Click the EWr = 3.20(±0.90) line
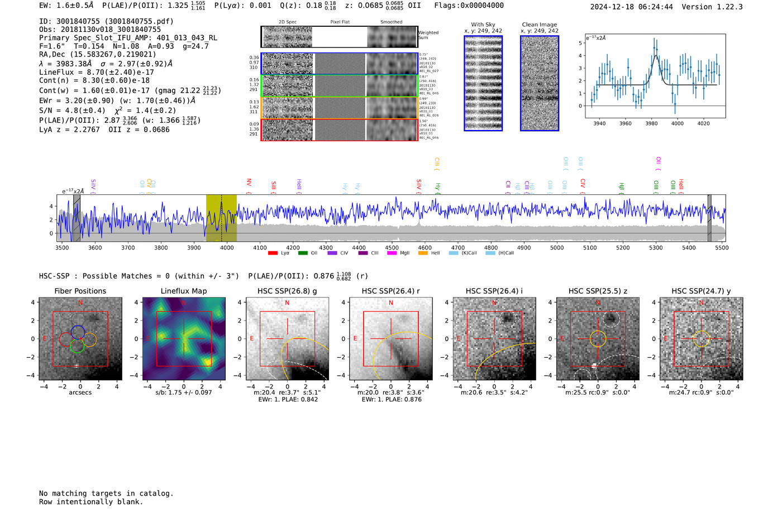This screenshot has width=782, height=532. click(117, 100)
